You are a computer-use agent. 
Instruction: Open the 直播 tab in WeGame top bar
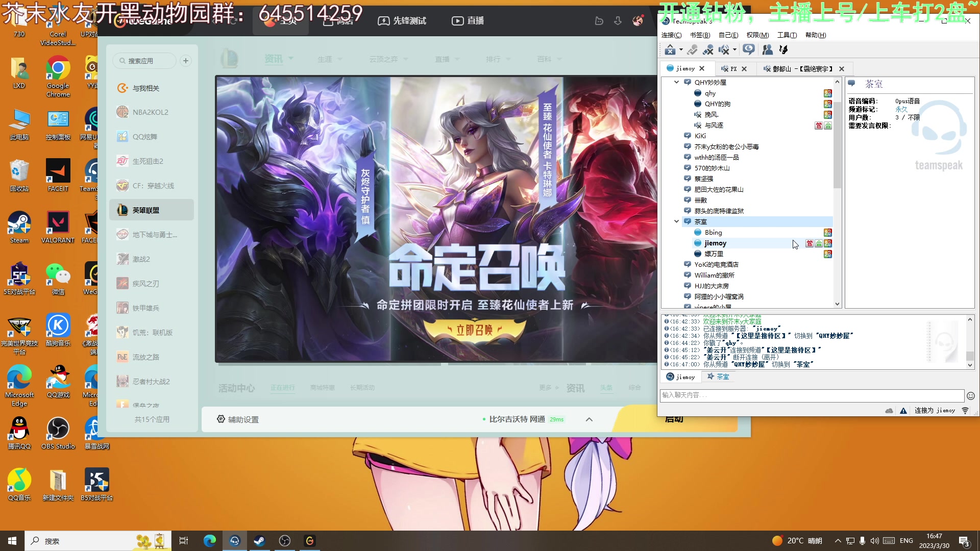pos(468,20)
